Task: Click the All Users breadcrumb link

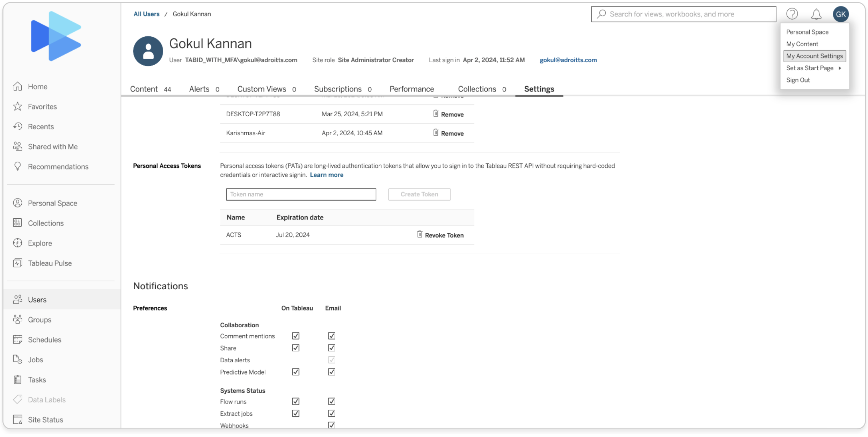Action: pos(146,14)
